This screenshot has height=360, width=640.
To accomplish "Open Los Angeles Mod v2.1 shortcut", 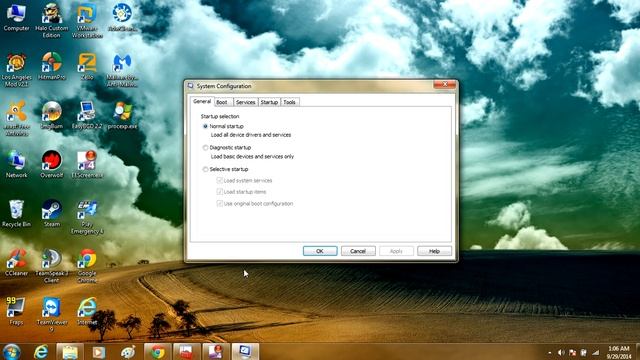I will (x=16, y=70).
